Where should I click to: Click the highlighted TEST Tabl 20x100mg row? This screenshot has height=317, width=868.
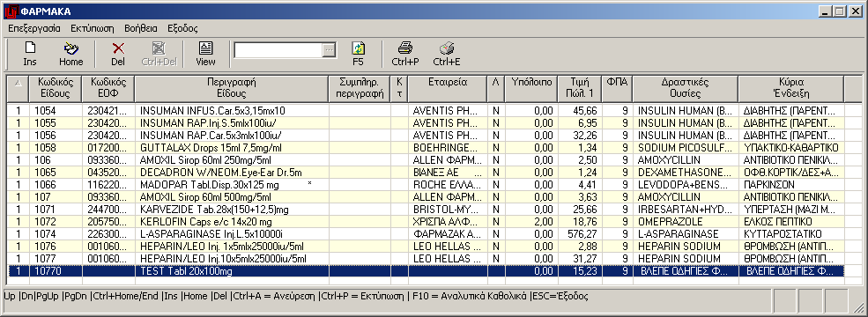(426, 271)
